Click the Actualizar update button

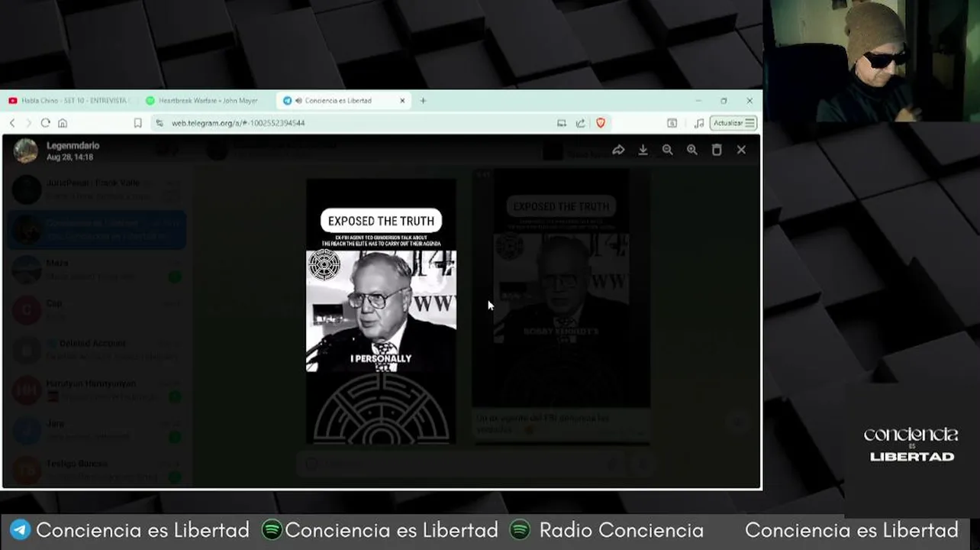pos(733,123)
